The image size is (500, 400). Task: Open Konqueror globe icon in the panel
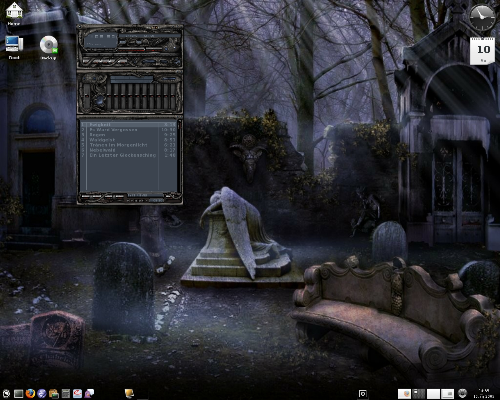coord(42,394)
